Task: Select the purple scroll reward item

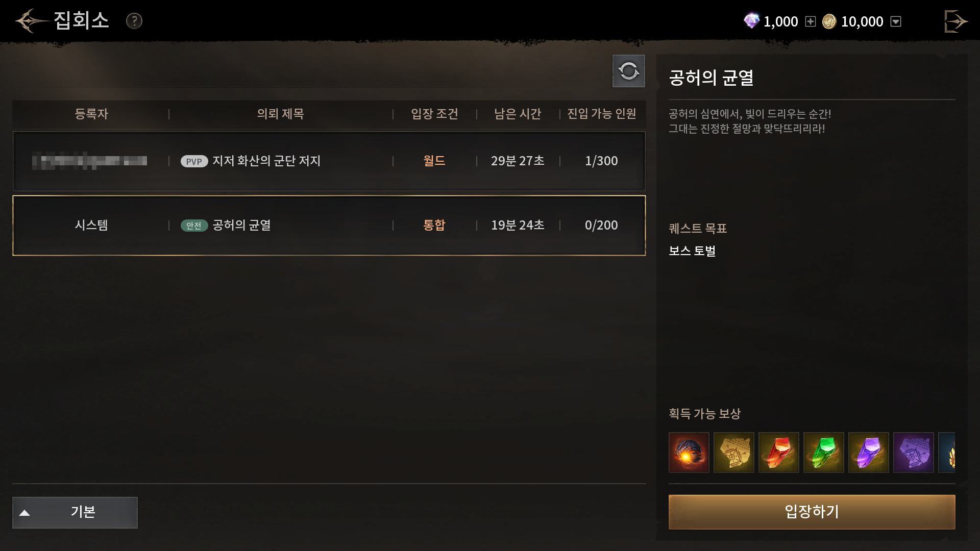Action: 914,453
